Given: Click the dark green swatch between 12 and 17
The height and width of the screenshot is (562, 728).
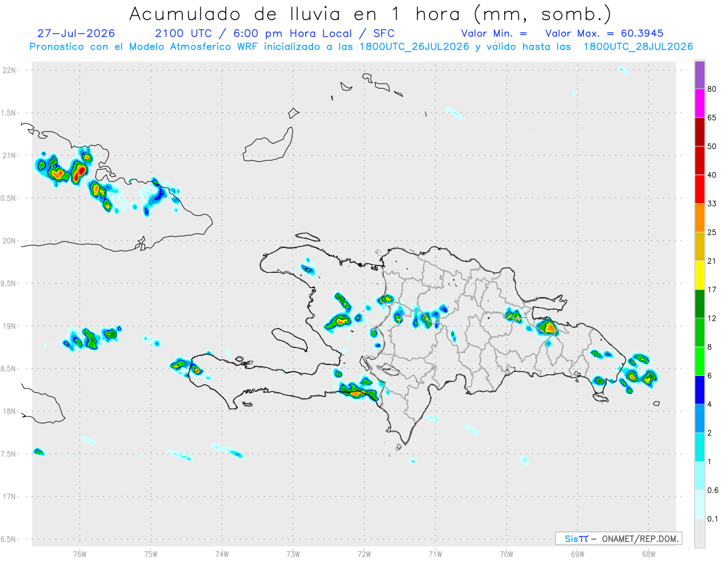Looking at the screenshot, I should [699, 304].
